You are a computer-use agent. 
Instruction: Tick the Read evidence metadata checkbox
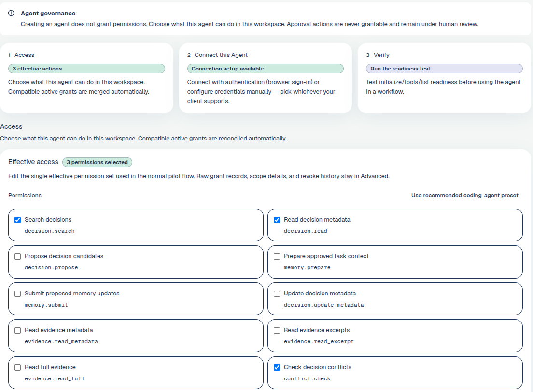pyautogui.click(x=18, y=331)
